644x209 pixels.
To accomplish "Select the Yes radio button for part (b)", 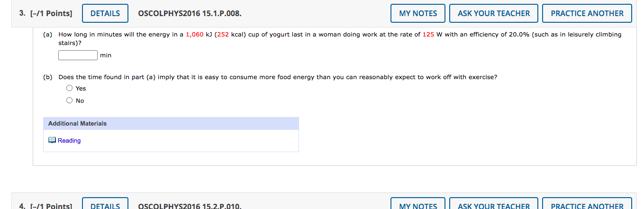I will (70, 88).
